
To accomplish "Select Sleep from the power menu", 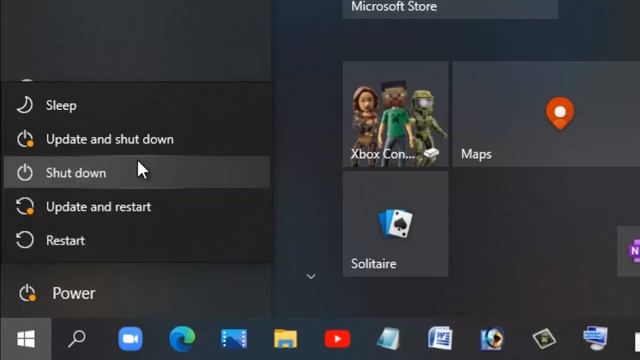I will click(137, 106).
